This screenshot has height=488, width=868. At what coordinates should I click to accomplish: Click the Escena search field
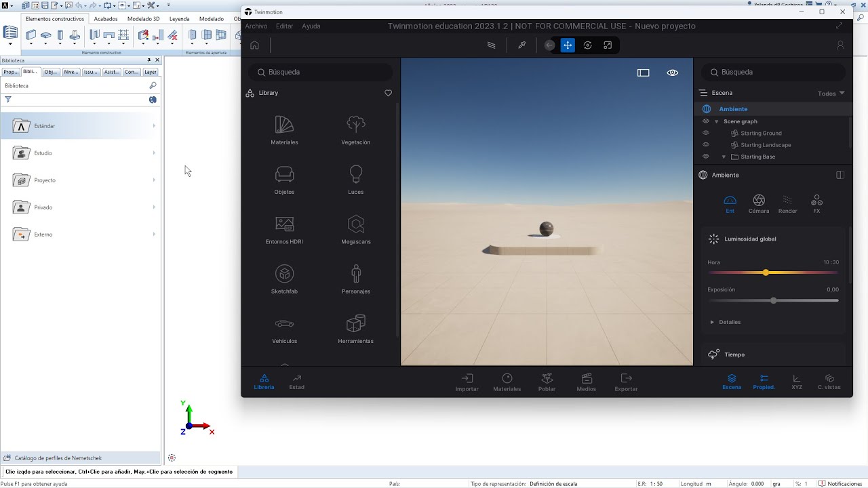click(774, 72)
